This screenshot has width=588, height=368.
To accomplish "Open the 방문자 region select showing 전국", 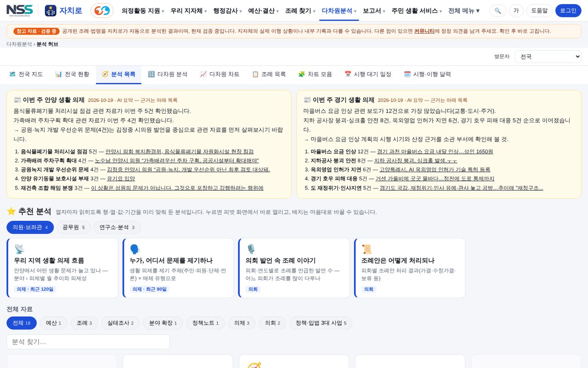I will click(548, 57).
